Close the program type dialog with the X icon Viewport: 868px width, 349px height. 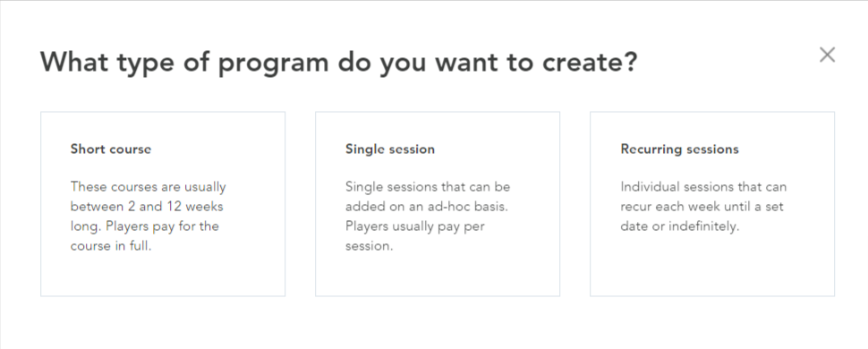[x=827, y=55]
